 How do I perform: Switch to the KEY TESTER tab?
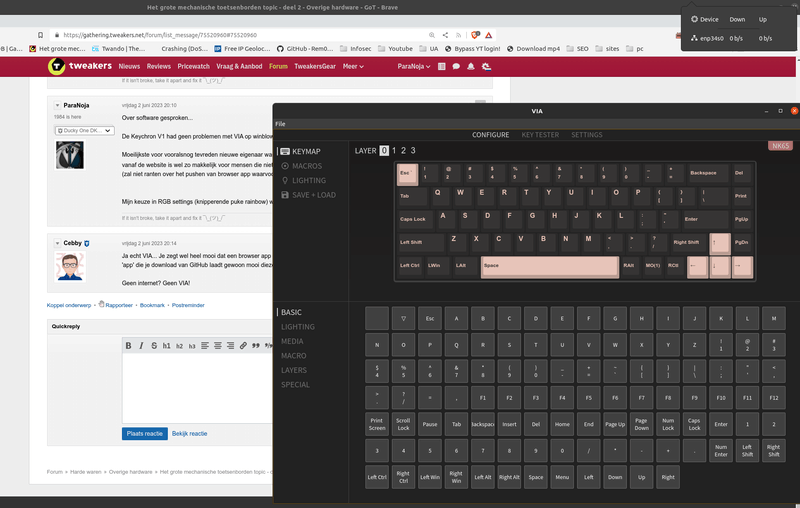click(540, 135)
